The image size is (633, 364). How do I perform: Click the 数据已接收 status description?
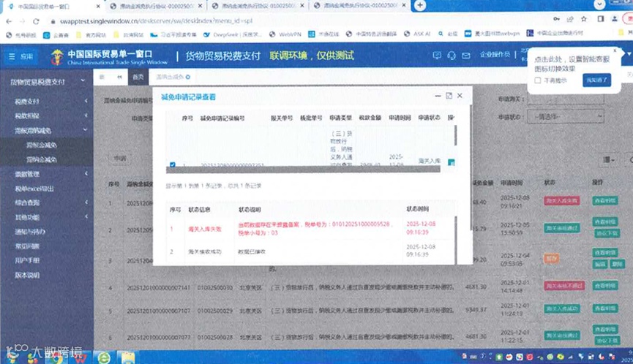(252, 251)
